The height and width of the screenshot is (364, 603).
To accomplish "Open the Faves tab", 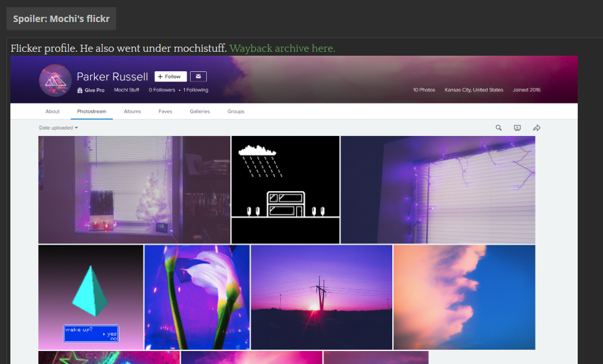I will tap(165, 111).
